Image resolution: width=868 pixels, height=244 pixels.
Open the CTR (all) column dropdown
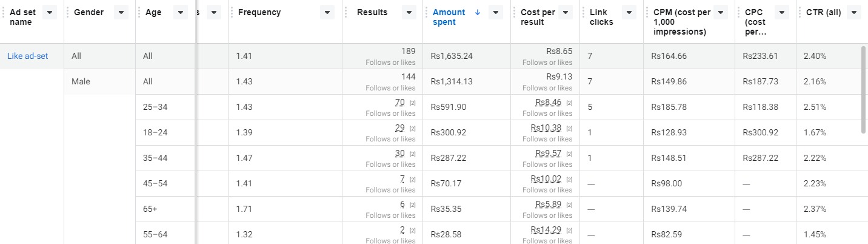[855, 13]
